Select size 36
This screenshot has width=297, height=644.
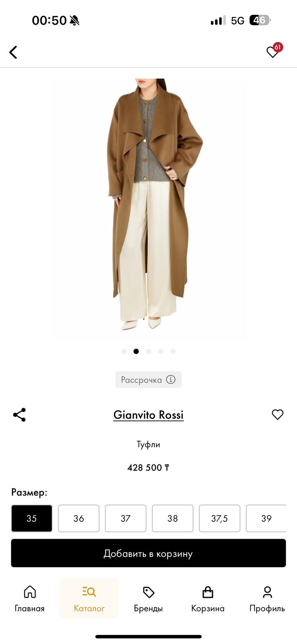79,518
